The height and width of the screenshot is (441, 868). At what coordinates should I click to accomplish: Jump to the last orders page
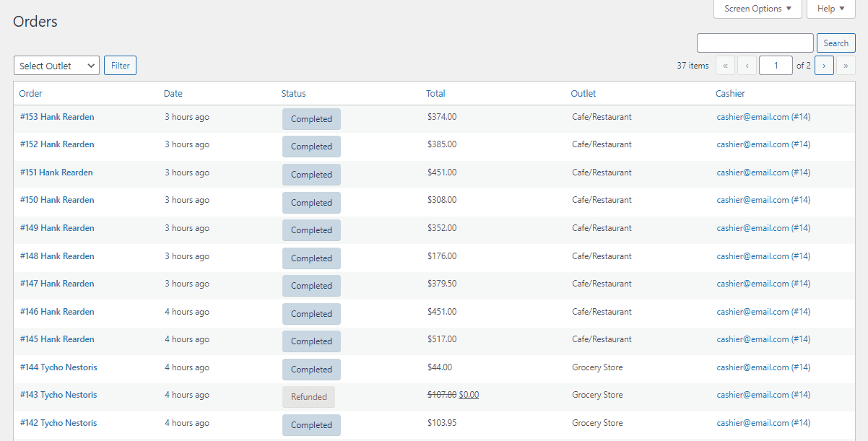[x=846, y=66]
